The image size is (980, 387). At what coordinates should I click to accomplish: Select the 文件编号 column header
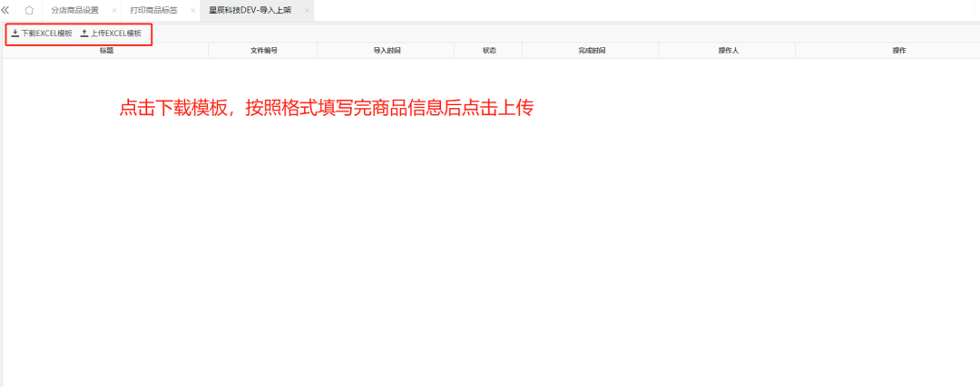pyautogui.click(x=263, y=51)
